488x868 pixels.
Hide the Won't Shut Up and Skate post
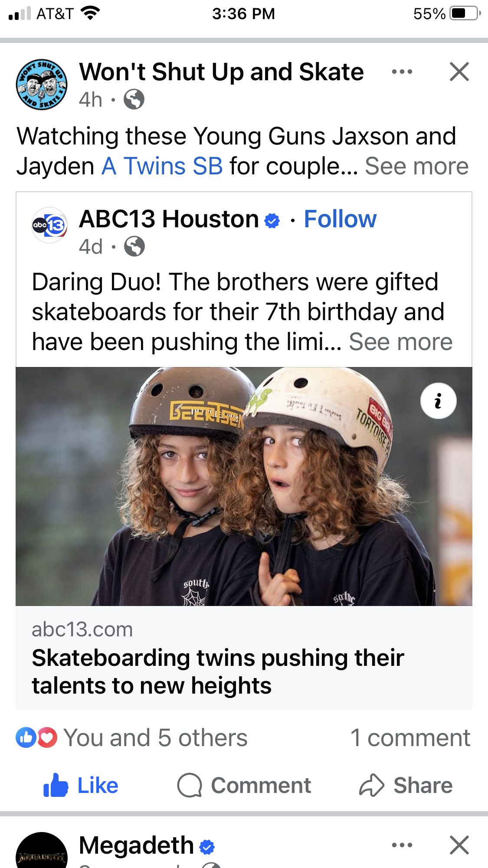(x=459, y=72)
